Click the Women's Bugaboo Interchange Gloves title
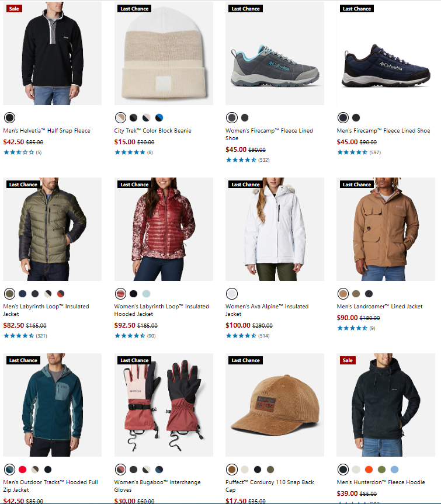The image size is (441, 504). click(157, 486)
